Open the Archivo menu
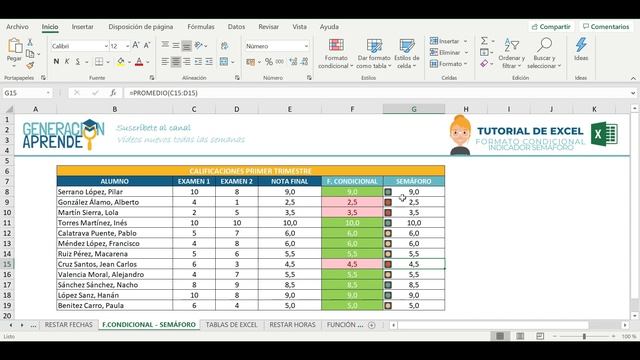Viewport: 640px width, 360px height. tap(17, 27)
